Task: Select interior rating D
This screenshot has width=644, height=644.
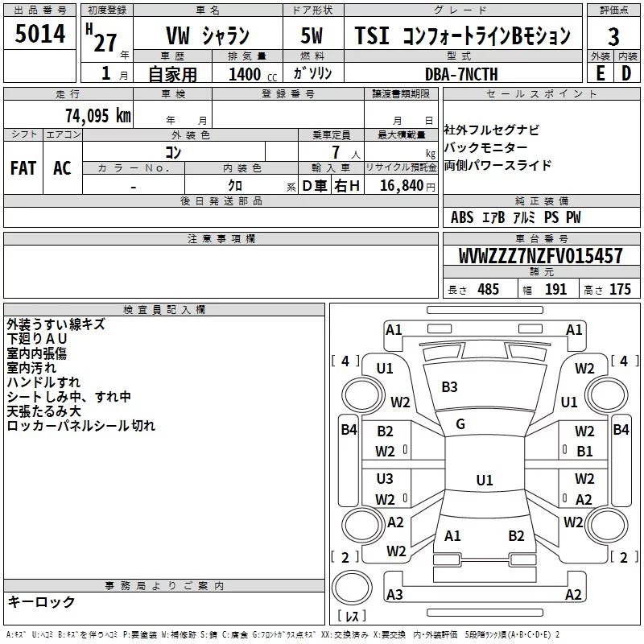Action: click(x=626, y=73)
